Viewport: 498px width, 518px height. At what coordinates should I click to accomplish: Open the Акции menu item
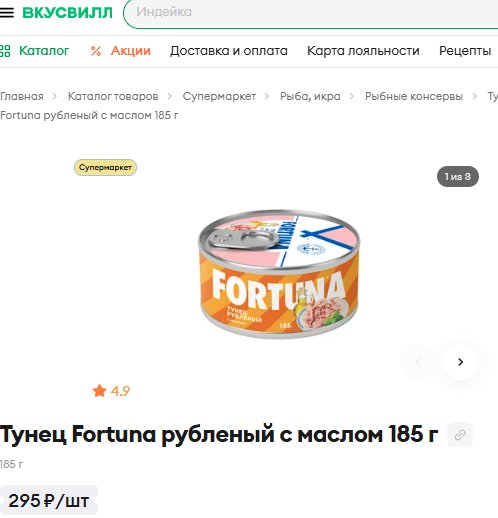click(x=131, y=51)
